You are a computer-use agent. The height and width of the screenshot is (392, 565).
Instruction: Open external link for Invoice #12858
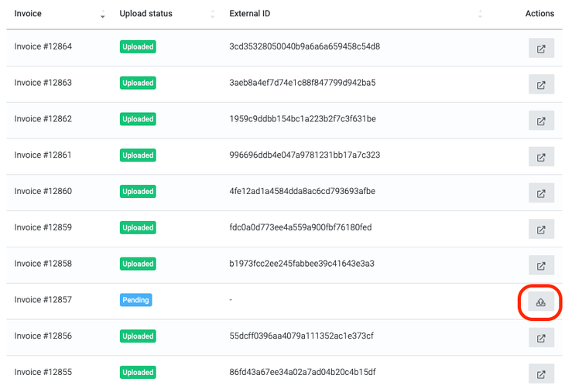(x=541, y=265)
